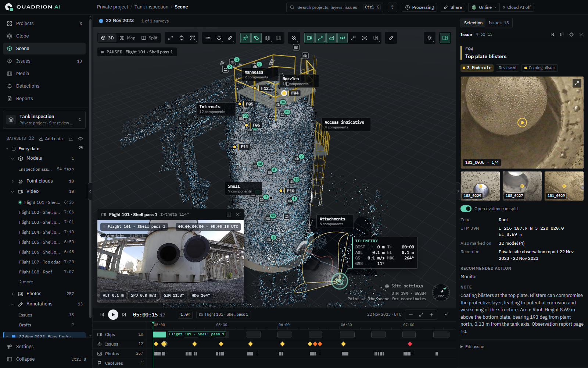Image resolution: width=588 pixels, height=368 pixels.
Task: Click the sun brightness icon
Action: coord(430,38)
